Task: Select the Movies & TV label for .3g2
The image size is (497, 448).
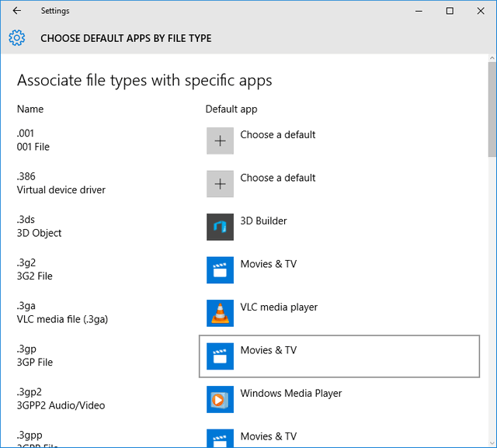Action: tap(269, 264)
